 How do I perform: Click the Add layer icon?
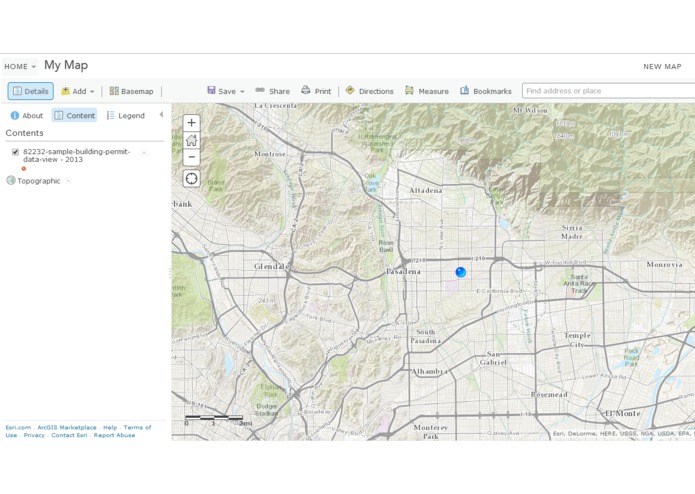point(66,91)
